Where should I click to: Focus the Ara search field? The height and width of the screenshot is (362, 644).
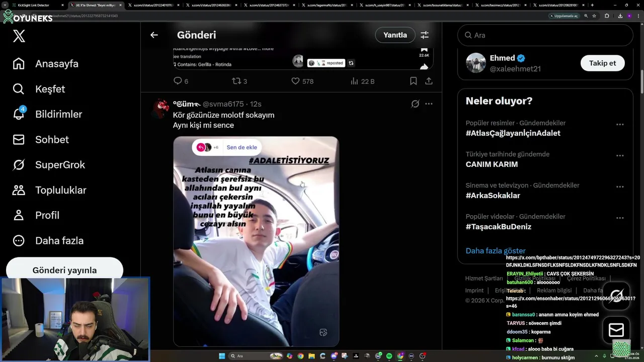pos(545,35)
